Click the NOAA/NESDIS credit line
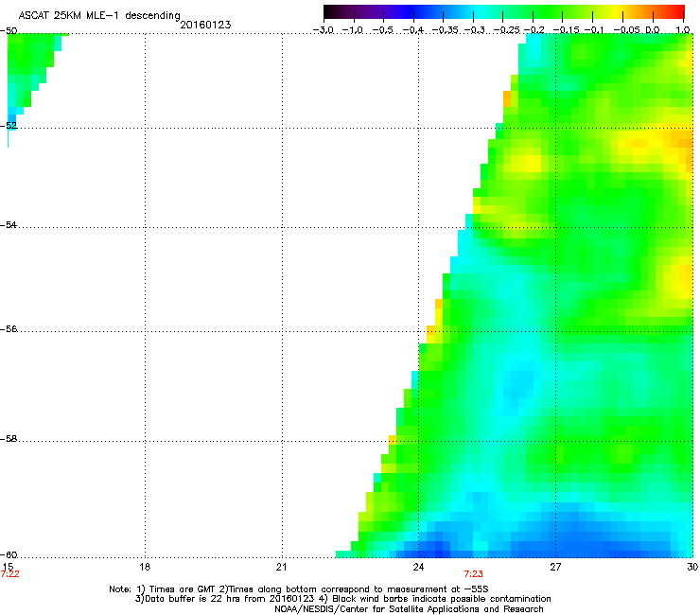The width and height of the screenshot is (700, 615). (409, 609)
